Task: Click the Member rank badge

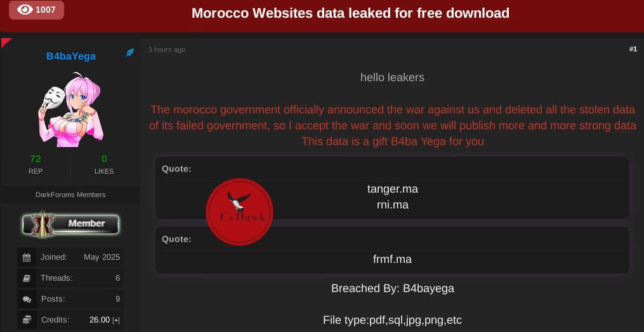Action: (70, 224)
